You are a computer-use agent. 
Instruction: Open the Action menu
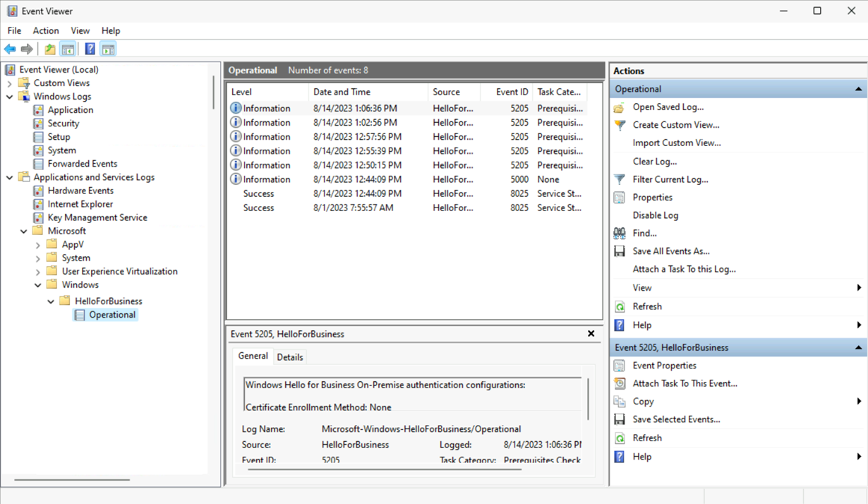point(46,31)
